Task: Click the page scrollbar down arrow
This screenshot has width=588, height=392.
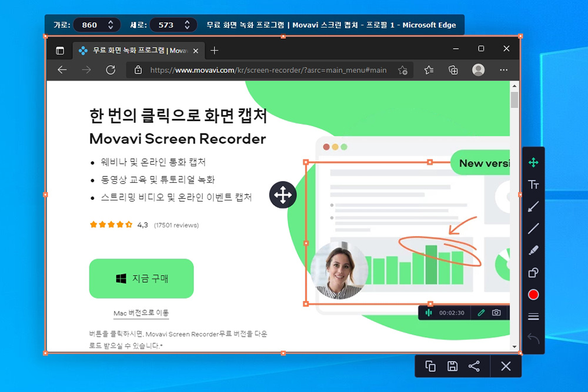Action: (514, 347)
